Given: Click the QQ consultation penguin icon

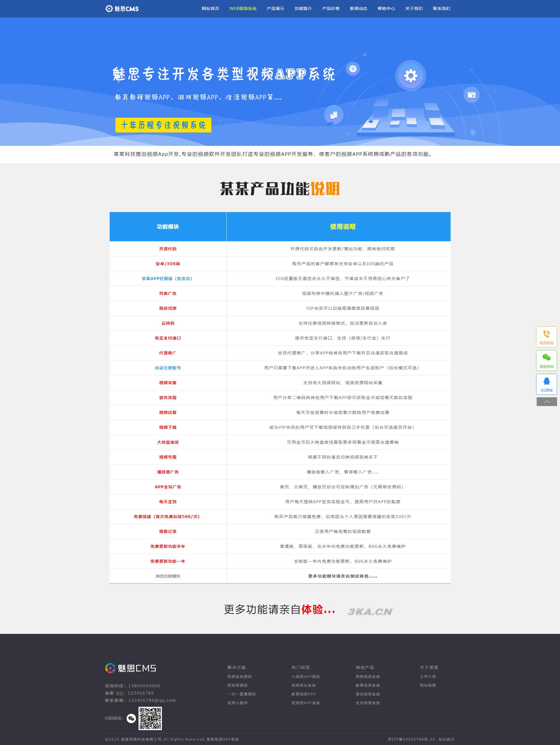Looking at the screenshot, I should tap(546, 381).
